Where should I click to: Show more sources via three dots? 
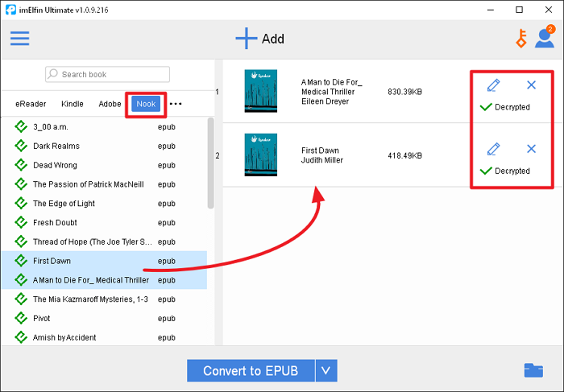coord(176,104)
